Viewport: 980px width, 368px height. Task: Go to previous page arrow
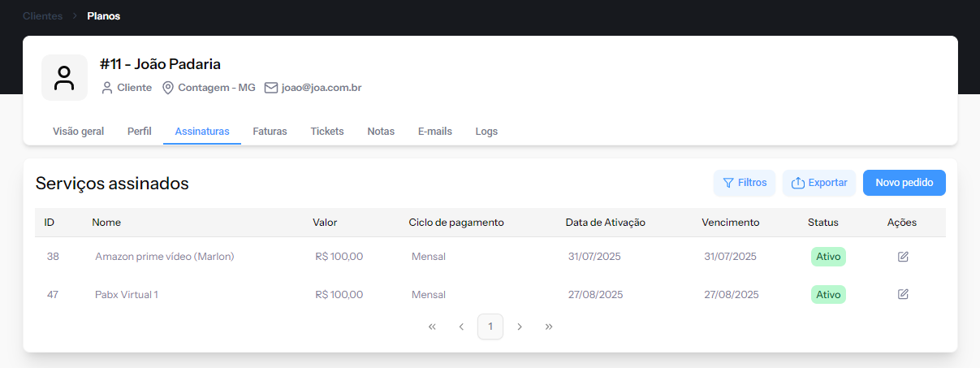461,327
